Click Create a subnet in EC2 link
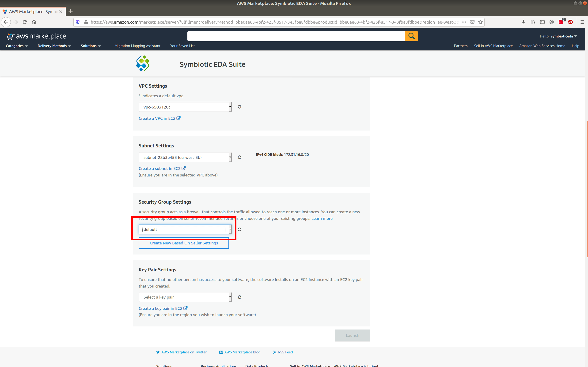 [162, 169]
